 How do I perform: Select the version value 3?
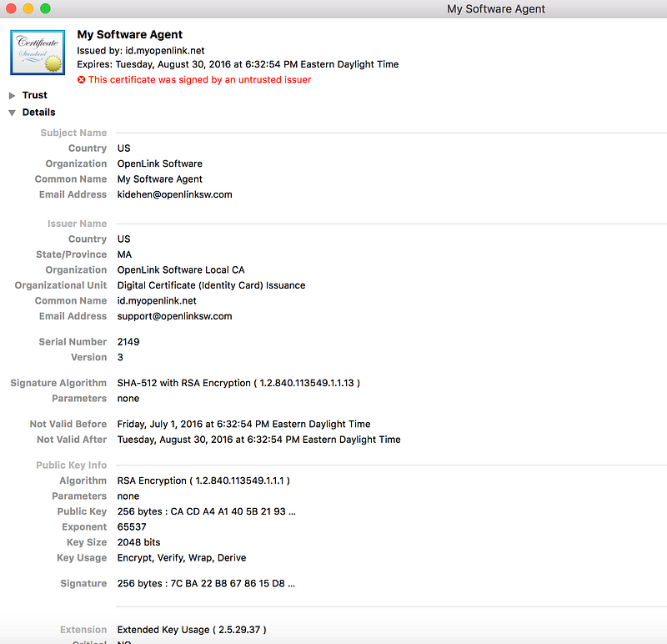coord(120,357)
